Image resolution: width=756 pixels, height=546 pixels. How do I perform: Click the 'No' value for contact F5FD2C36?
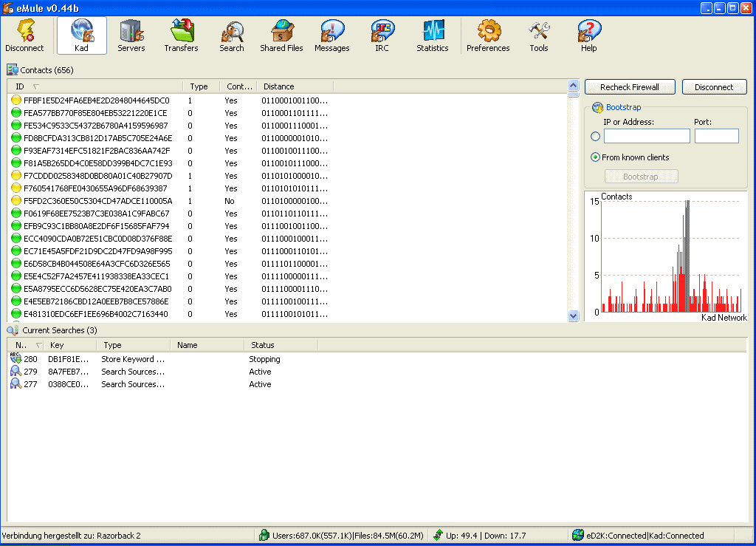click(230, 201)
